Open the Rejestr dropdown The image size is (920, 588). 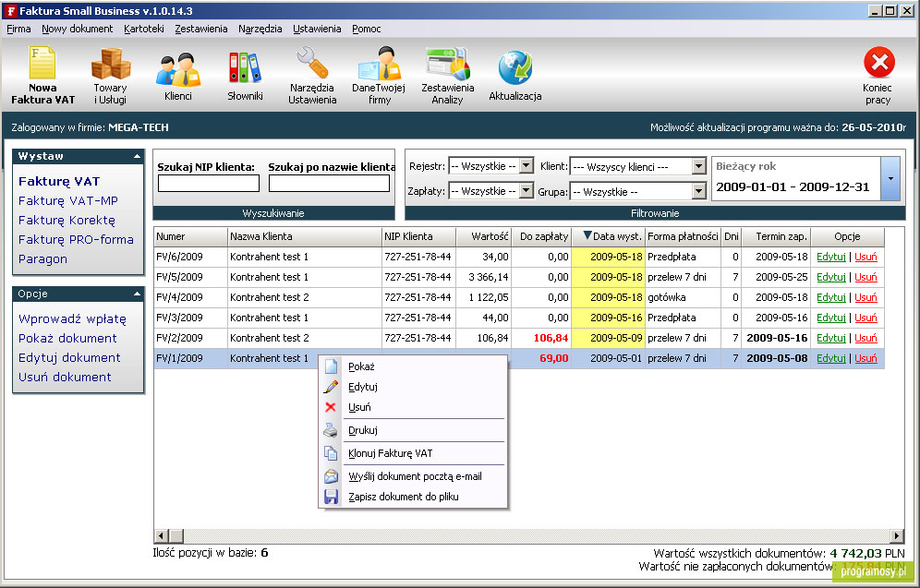[527, 166]
